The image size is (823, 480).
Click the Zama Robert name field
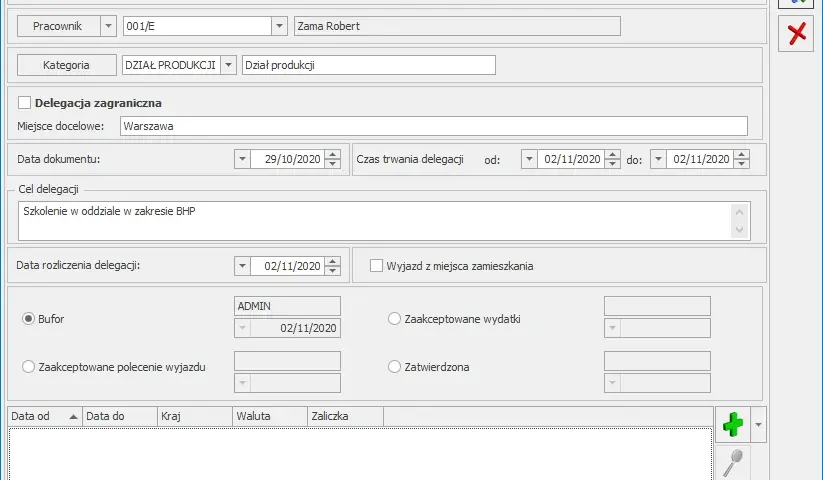457,26
